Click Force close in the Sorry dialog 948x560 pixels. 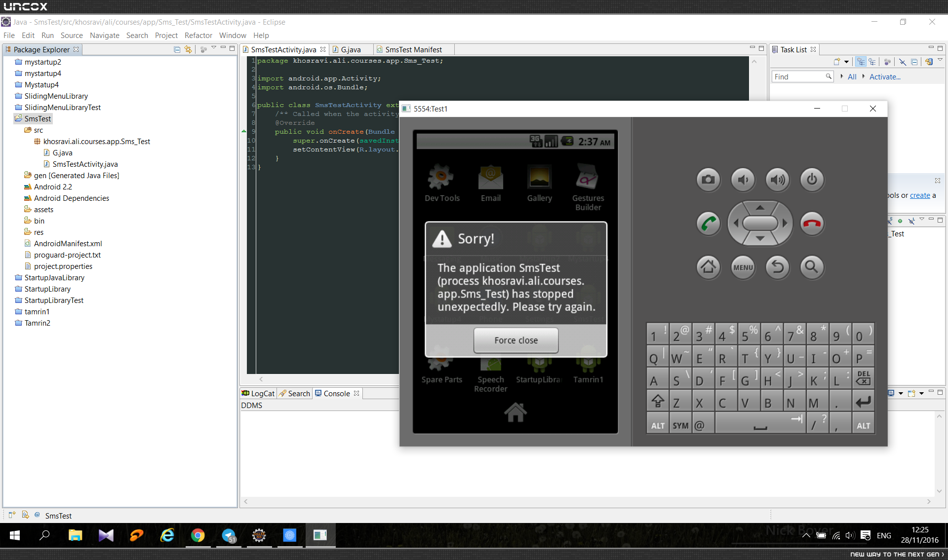[x=516, y=340]
